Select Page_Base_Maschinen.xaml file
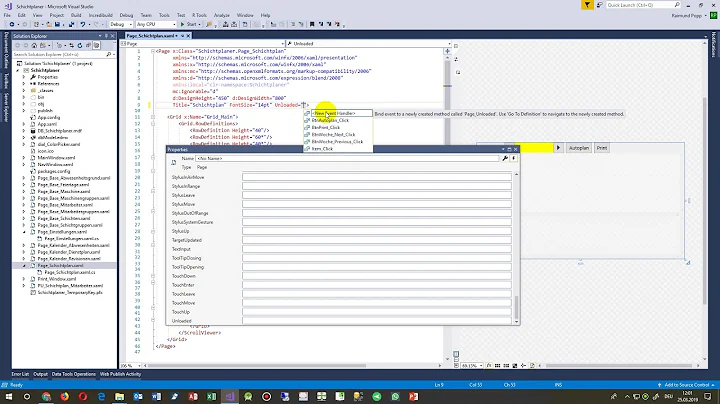This screenshot has height=404, width=720. pyautogui.click(x=63, y=191)
